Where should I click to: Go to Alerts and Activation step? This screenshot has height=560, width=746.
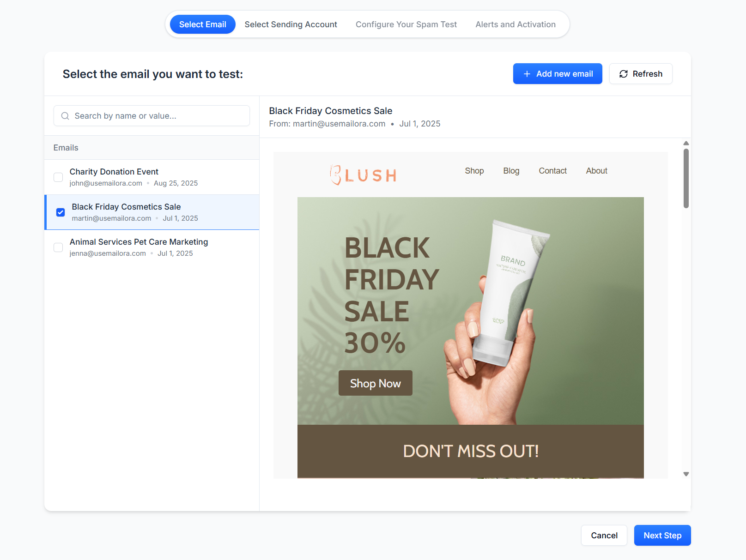516,24
